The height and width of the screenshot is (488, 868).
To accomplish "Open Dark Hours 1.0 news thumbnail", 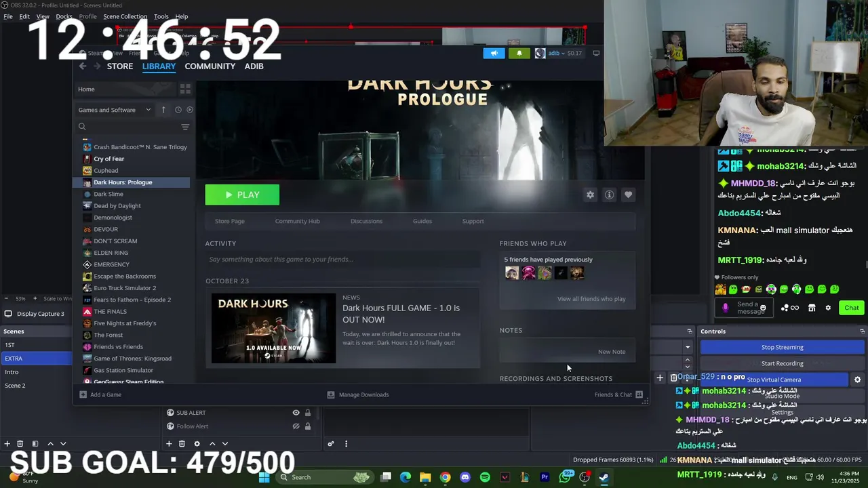I will click(x=274, y=328).
